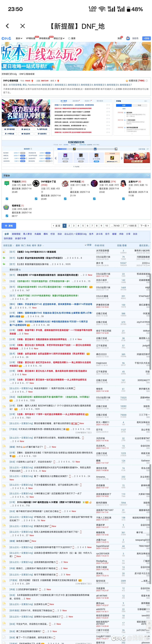Click the blue +发帖 button in header

click(147, 38)
